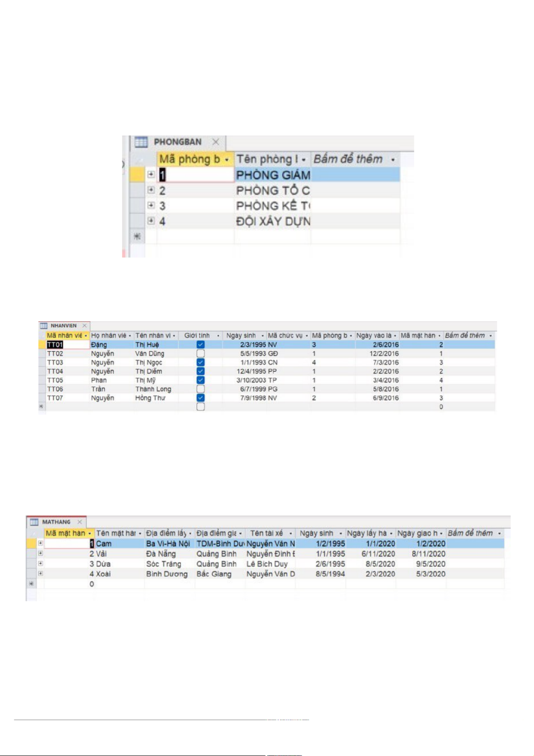534x756 pixels.
Task: Select the MATHANG tab
Action: (x=56, y=522)
